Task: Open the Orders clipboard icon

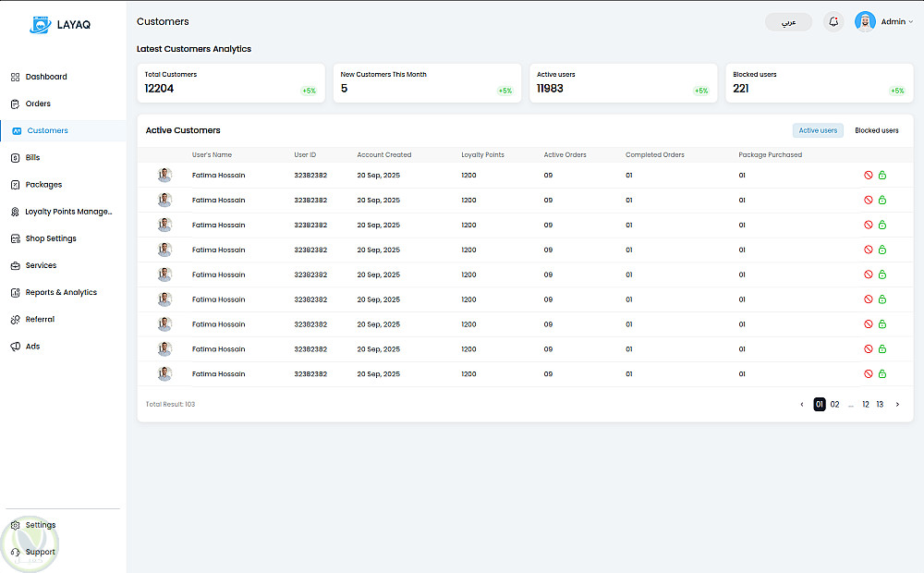Action: click(16, 104)
